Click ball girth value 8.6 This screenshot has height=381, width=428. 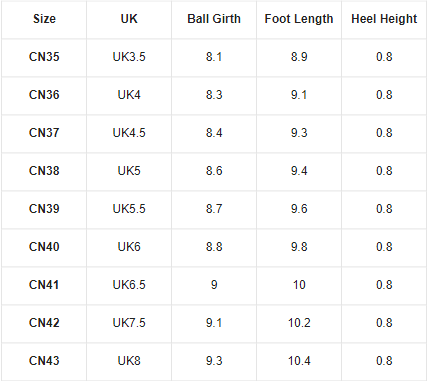(x=214, y=171)
